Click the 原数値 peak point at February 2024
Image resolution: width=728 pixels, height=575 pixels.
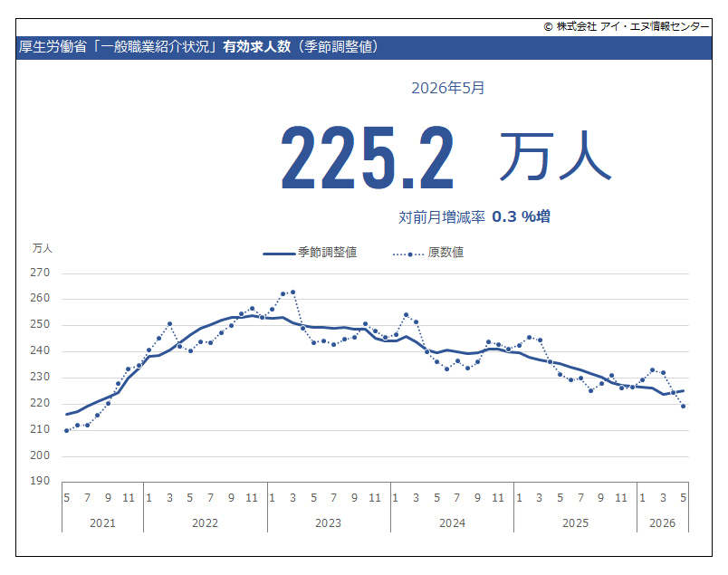pyautogui.click(x=407, y=315)
